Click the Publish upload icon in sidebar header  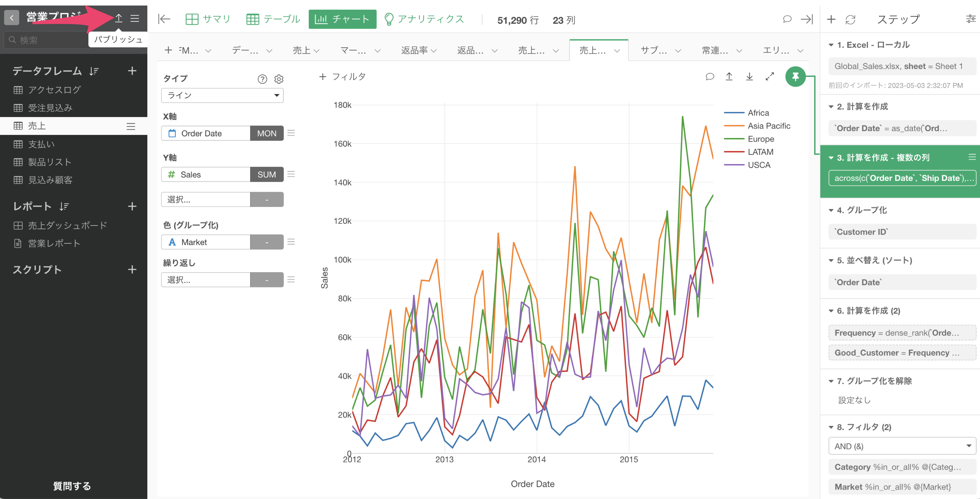(x=119, y=18)
